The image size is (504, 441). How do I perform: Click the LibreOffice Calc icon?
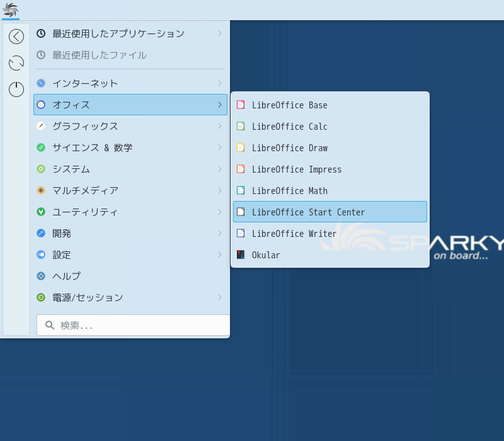[241, 127]
